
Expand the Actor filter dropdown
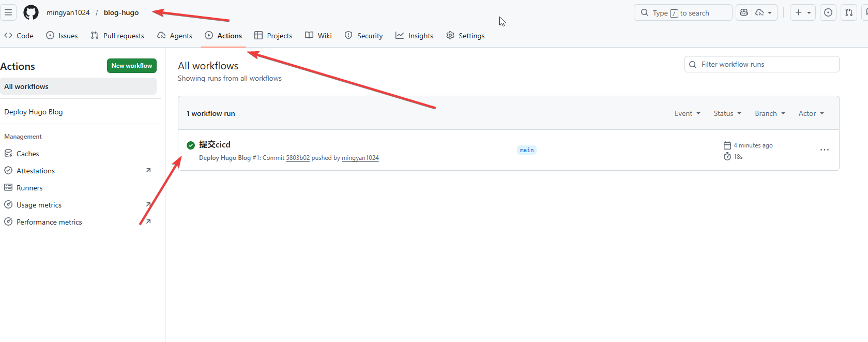pos(811,113)
